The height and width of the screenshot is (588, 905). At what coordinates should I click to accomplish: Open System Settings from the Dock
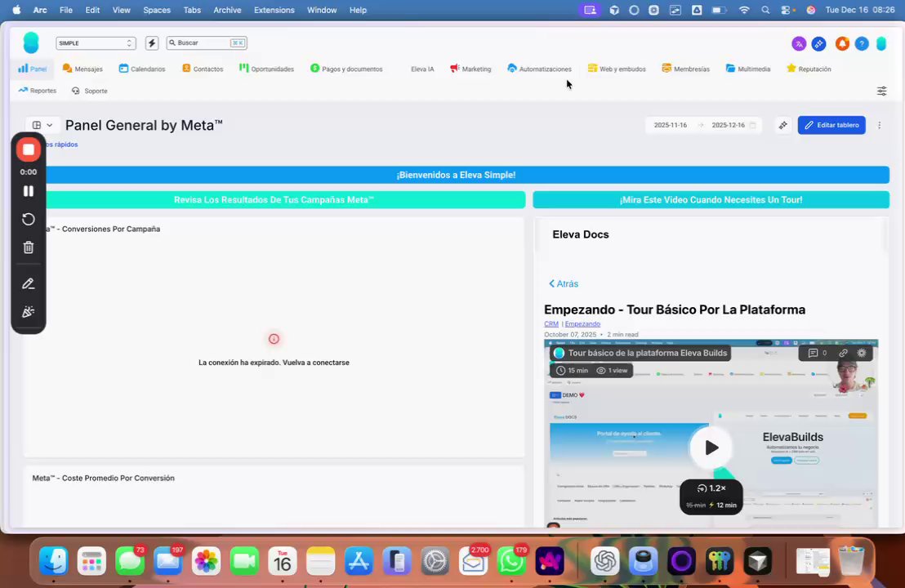(x=435, y=561)
